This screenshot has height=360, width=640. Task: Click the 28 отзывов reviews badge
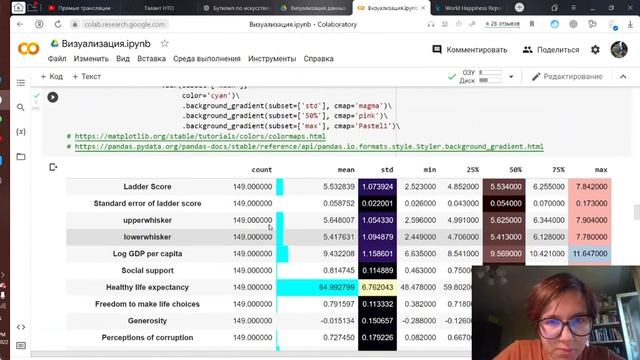[x=502, y=24]
